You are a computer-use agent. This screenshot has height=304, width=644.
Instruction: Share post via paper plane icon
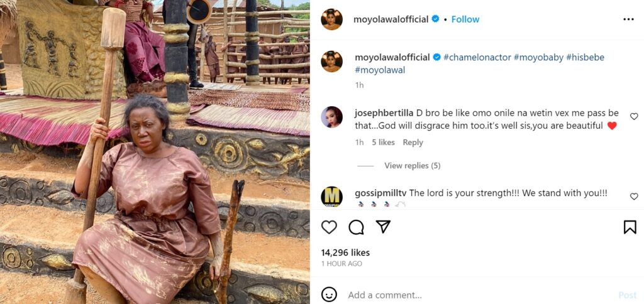[383, 227]
